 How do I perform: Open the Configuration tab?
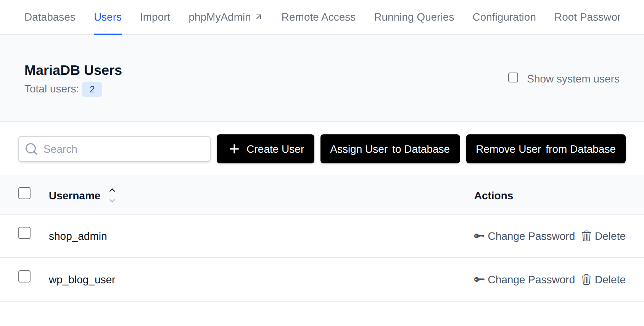click(504, 17)
